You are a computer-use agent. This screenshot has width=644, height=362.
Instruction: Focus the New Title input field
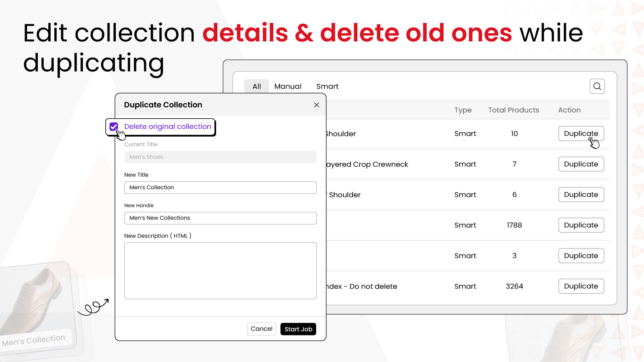(221, 187)
